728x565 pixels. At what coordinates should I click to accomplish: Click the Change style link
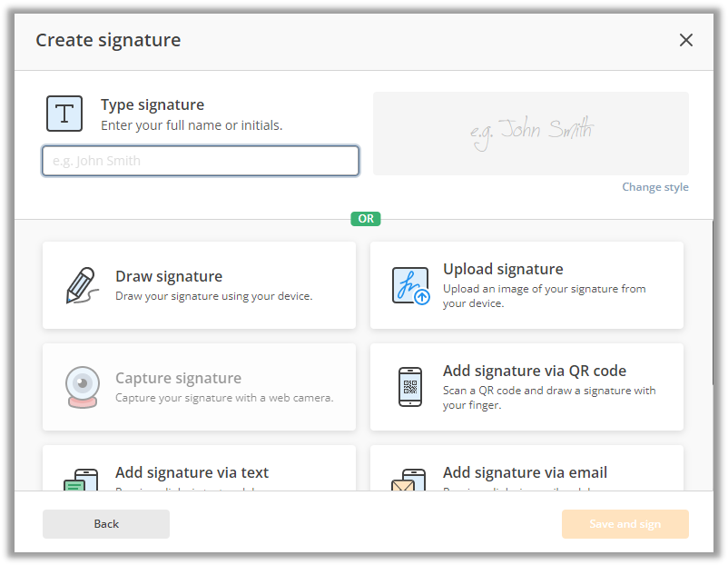[655, 187]
